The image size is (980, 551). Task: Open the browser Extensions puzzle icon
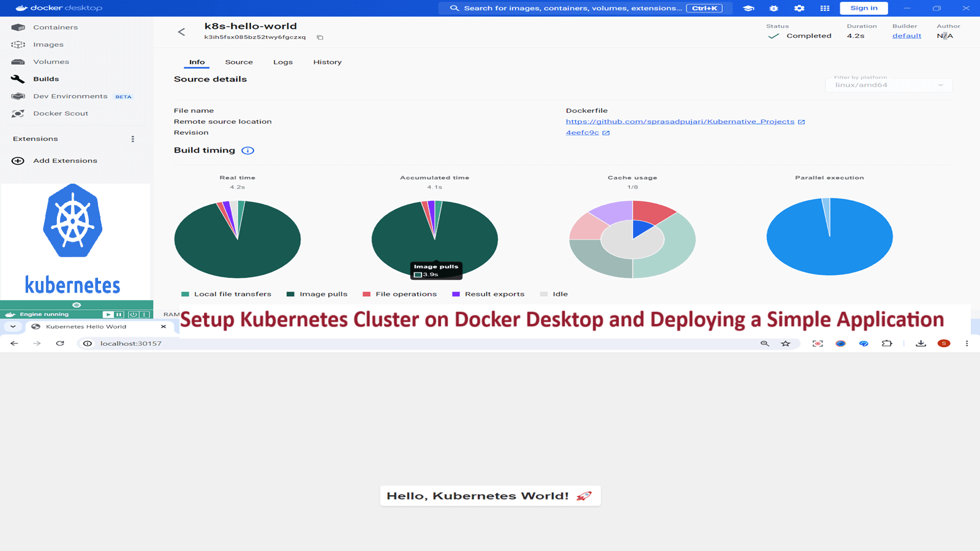pos(887,343)
